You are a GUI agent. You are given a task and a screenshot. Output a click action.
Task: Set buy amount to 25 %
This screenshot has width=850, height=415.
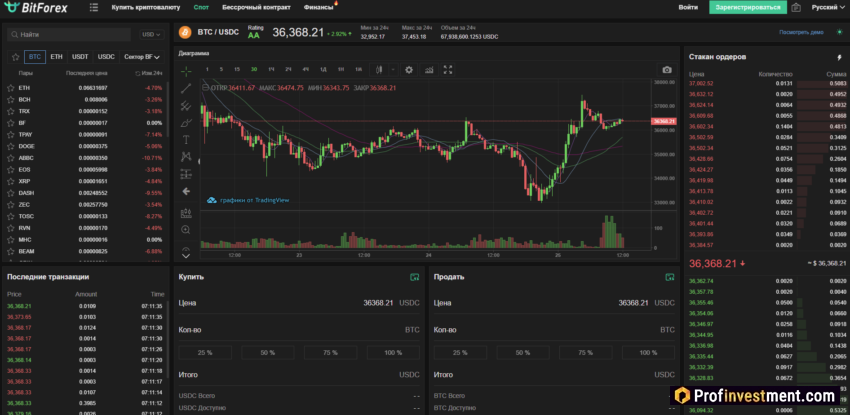(205, 353)
